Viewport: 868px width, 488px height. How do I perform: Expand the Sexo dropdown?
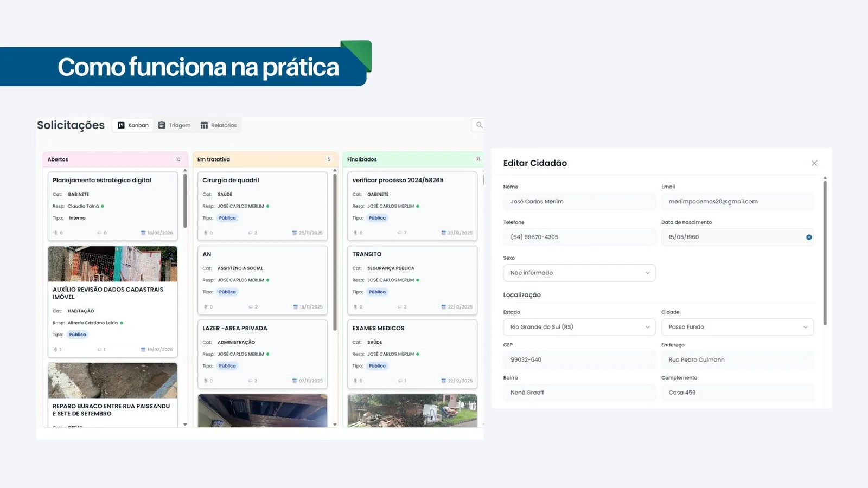point(579,273)
